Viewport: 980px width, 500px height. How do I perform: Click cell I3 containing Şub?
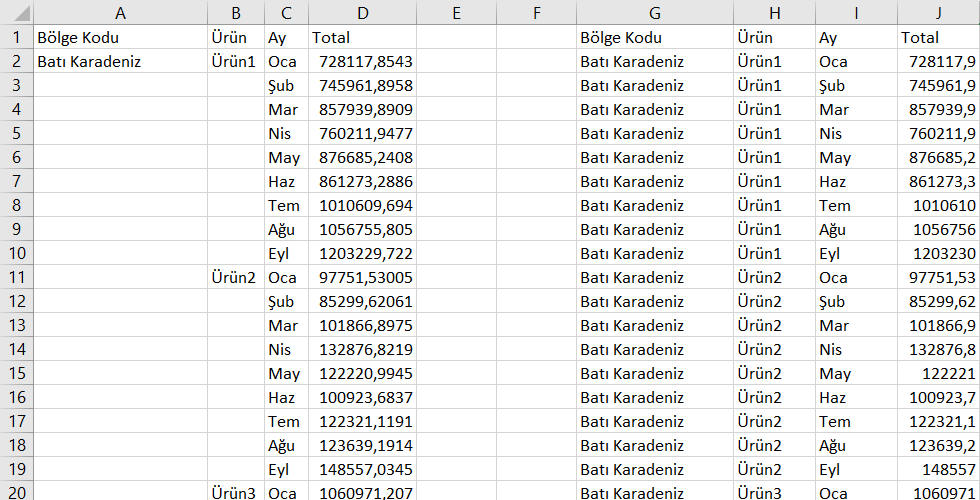coord(856,85)
